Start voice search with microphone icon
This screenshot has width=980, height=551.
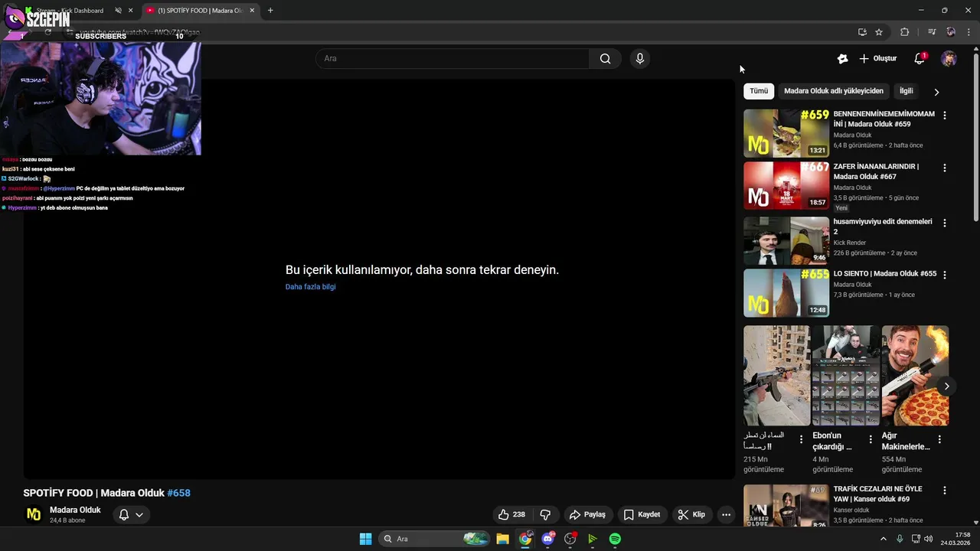pyautogui.click(x=640, y=59)
